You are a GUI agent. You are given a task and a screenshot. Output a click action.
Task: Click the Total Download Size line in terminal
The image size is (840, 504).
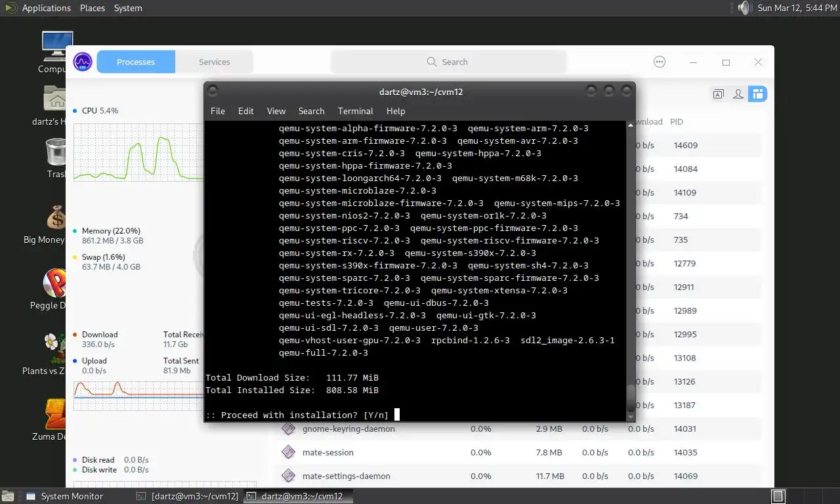pyautogui.click(x=292, y=377)
